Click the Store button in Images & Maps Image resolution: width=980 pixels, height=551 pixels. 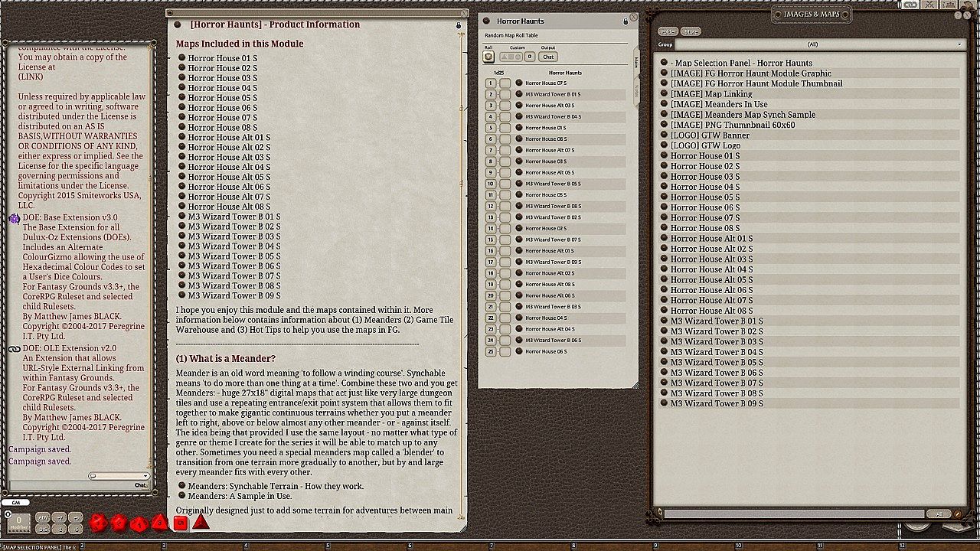[x=691, y=31]
